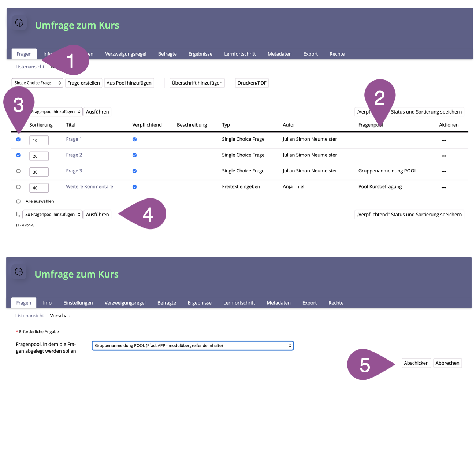
Task: Open actions menu for Weitere Kommentare row
Action: point(443,187)
